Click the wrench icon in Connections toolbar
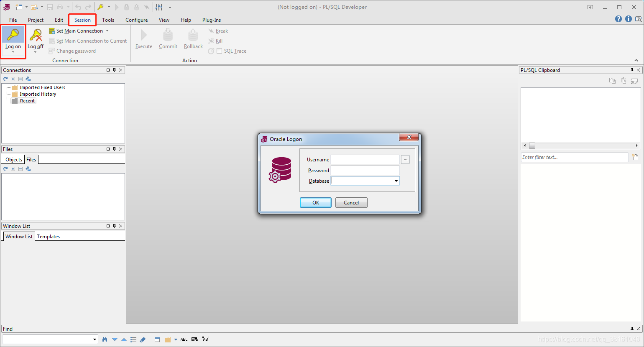 point(28,79)
